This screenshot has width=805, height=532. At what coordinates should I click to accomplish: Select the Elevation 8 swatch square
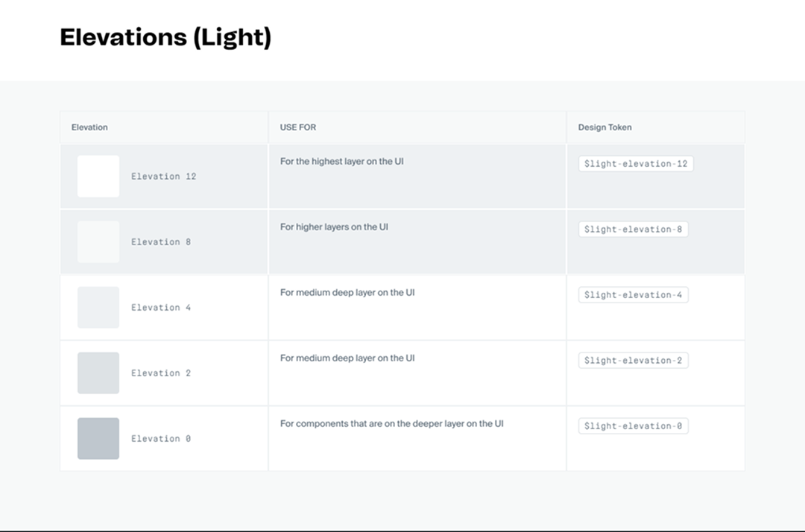tap(98, 242)
